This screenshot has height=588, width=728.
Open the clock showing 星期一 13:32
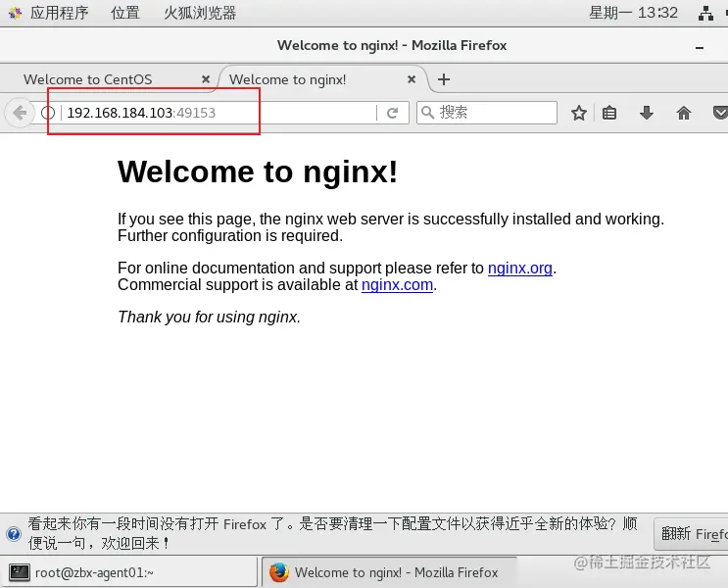[x=633, y=13]
